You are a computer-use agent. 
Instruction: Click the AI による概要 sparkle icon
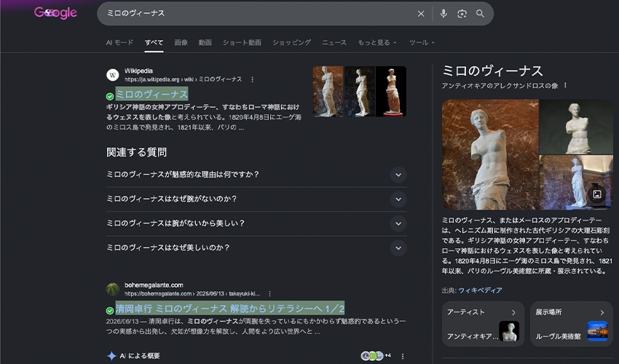111,356
